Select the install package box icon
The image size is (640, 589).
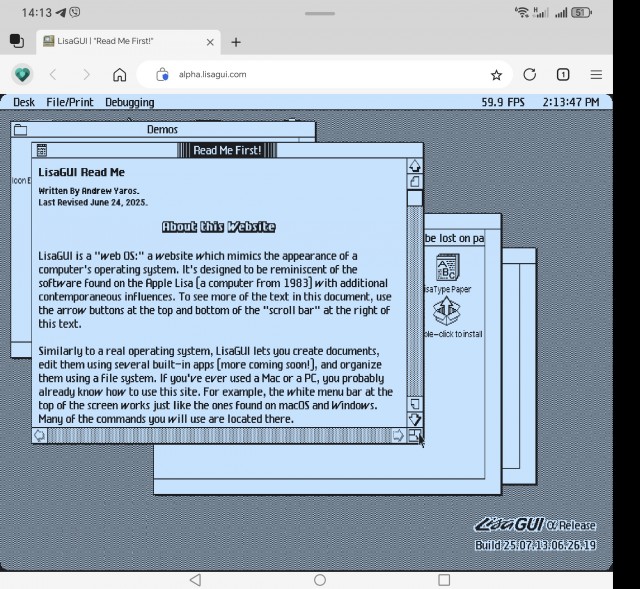tap(447, 311)
